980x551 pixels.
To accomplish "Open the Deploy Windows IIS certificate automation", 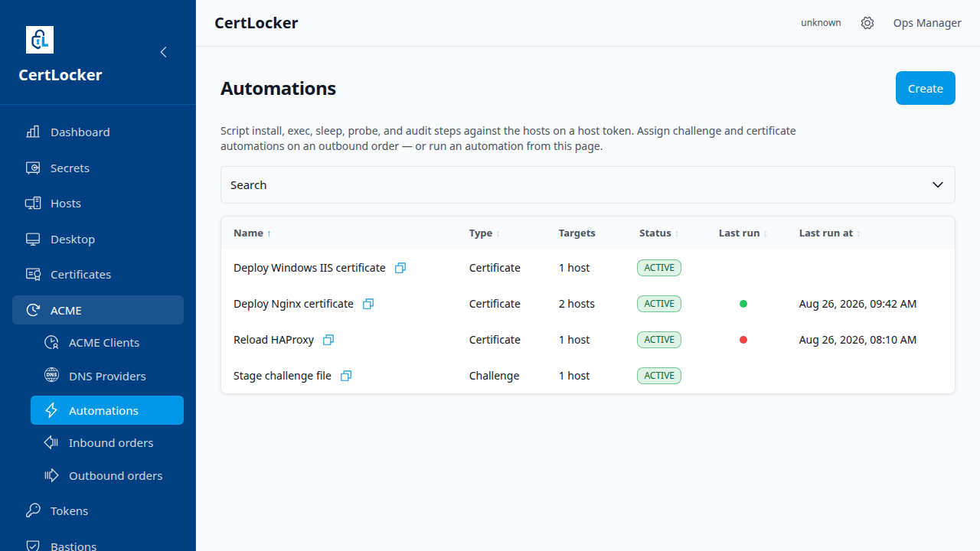I will 309,268.
